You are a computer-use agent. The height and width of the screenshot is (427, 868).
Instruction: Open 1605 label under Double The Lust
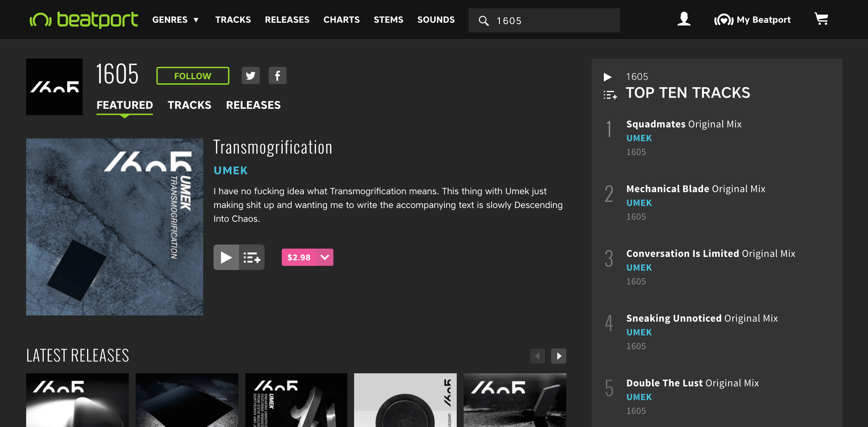click(636, 411)
